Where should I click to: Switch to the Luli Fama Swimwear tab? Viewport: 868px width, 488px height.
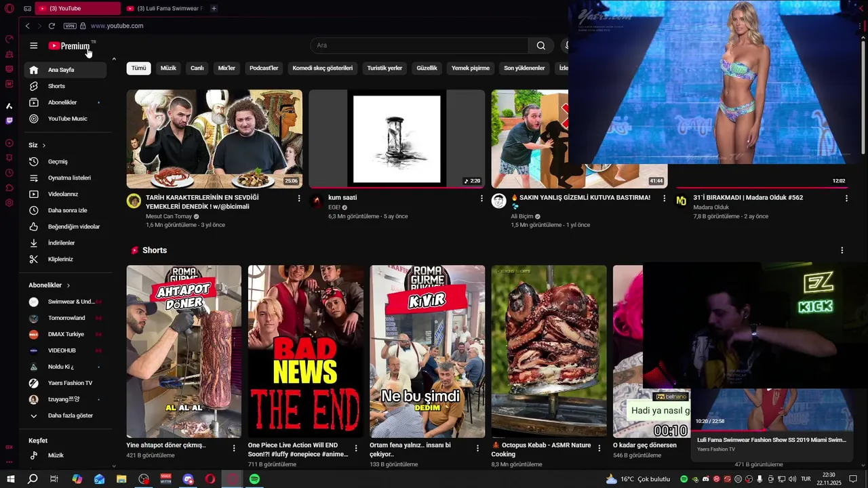[164, 8]
